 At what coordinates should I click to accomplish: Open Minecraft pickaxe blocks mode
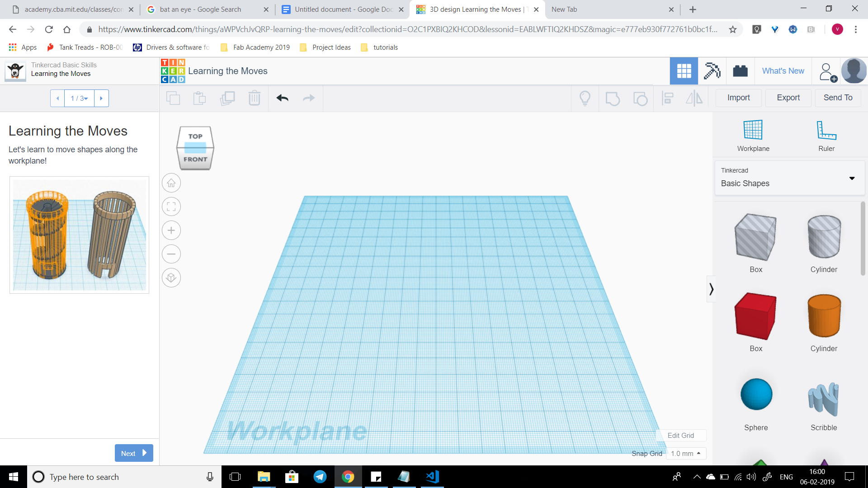click(x=712, y=71)
